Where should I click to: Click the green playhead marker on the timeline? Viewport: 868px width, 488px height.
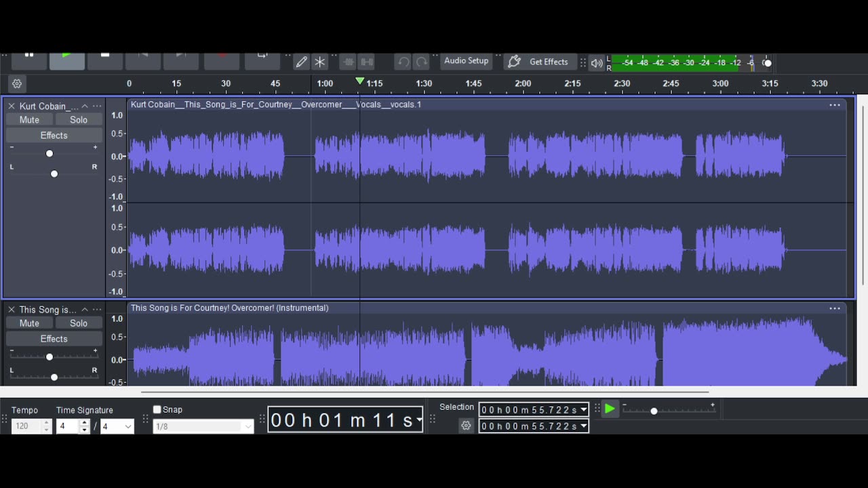(360, 81)
